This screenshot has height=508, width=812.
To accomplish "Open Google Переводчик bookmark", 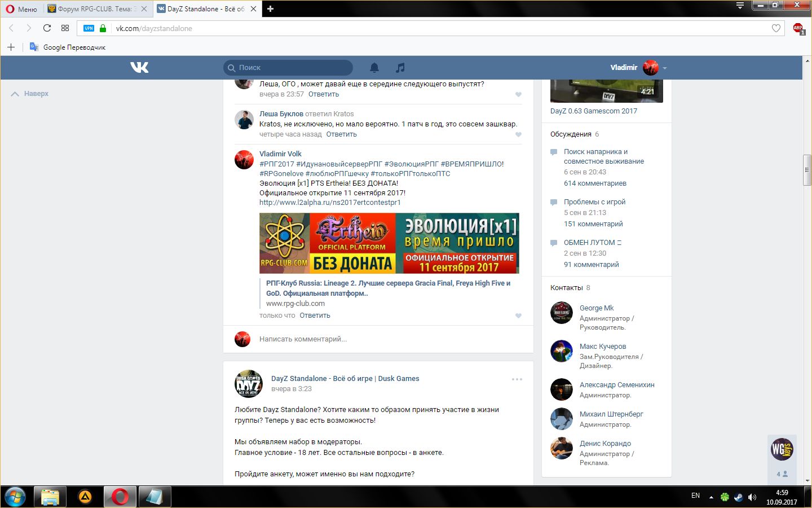I will pyautogui.click(x=68, y=47).
